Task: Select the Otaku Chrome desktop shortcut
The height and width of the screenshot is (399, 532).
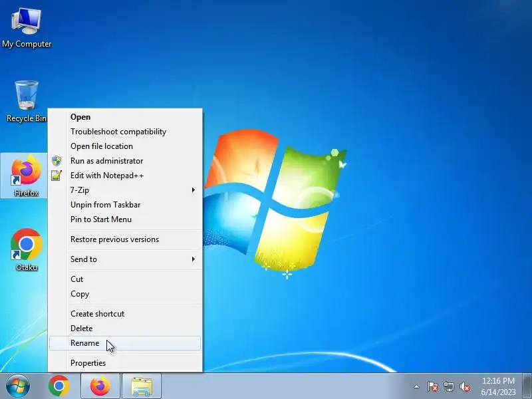Action: click(27, 250)
